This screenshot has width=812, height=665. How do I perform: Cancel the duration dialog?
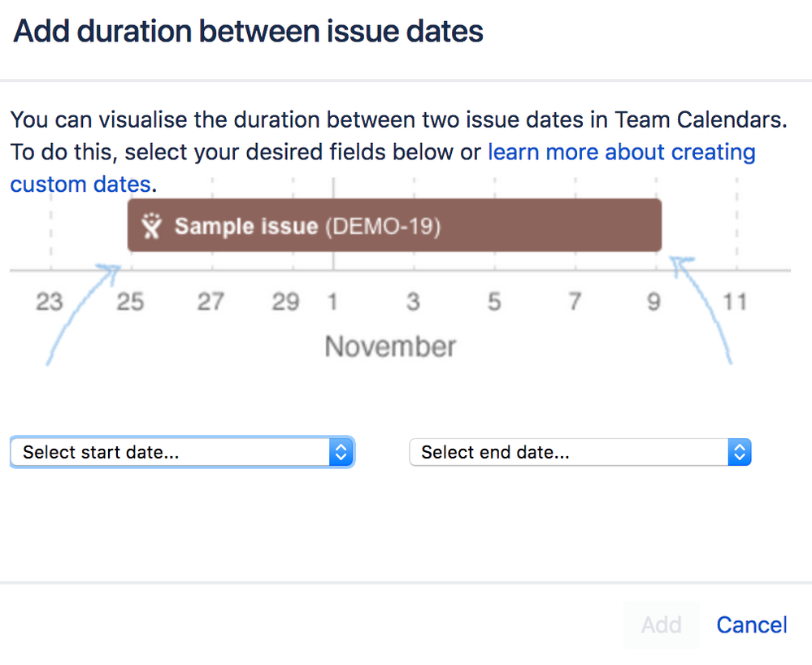pyautogui.click(x=751, y=624)
